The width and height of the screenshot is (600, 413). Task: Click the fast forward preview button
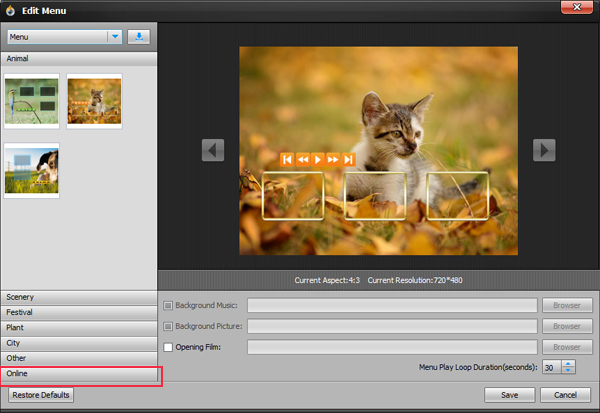[x=333, y=160]
